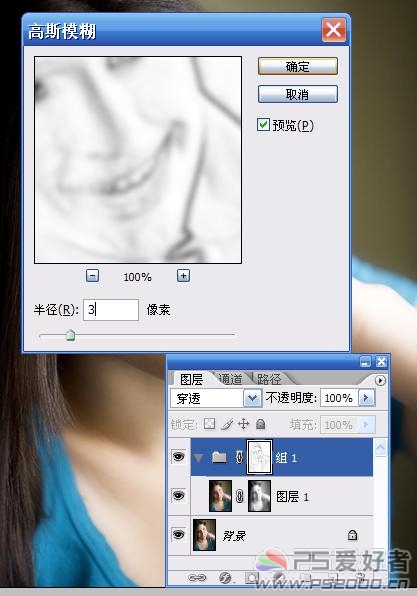Click the 填充 fill value field
417x596 pixels.
pos(339,425)
